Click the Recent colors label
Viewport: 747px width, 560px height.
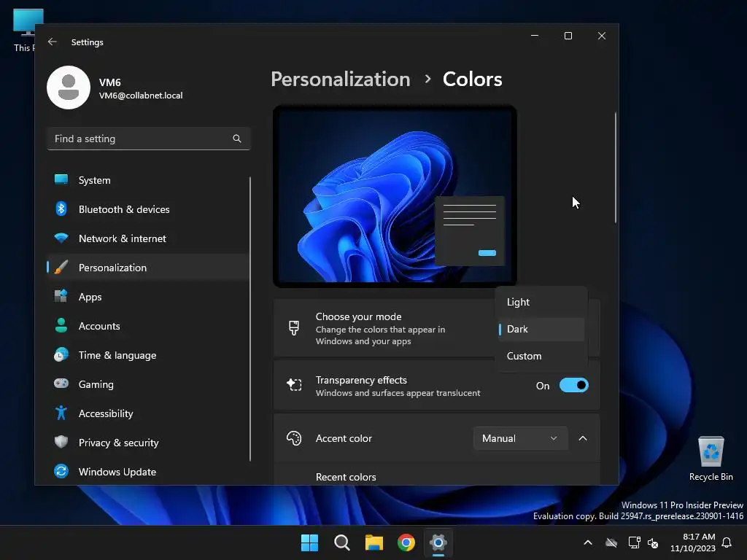pos(346,477)
